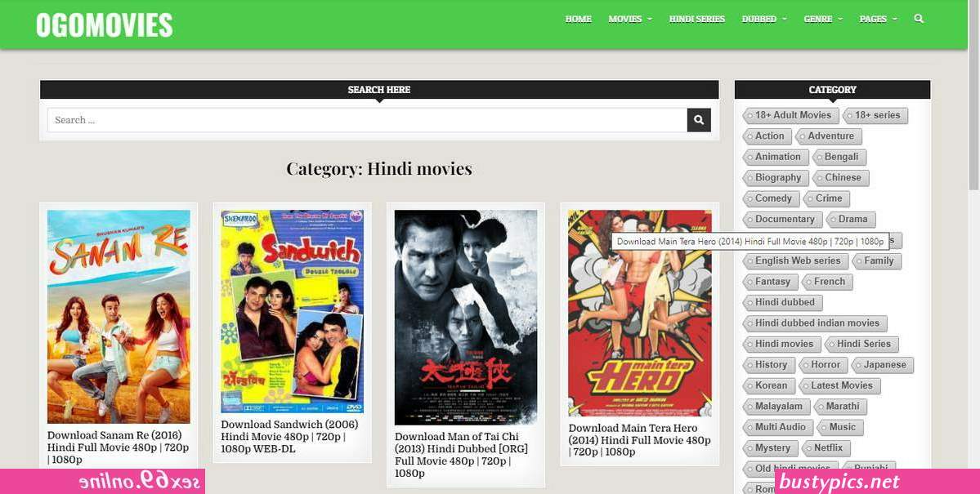Select the Family category tag
Viewport: 980px width, 494px height.
click(877, 261)
